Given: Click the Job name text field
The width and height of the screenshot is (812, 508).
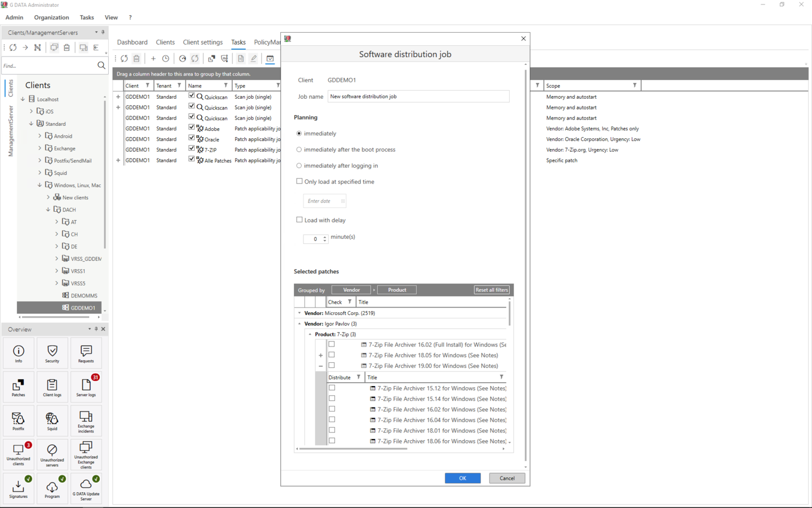Looking at the screenshot, I should 418,97.
